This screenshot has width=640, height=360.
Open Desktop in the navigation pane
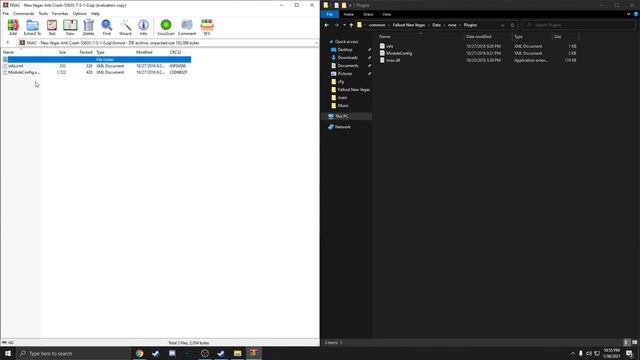click(x=345, y=50)
